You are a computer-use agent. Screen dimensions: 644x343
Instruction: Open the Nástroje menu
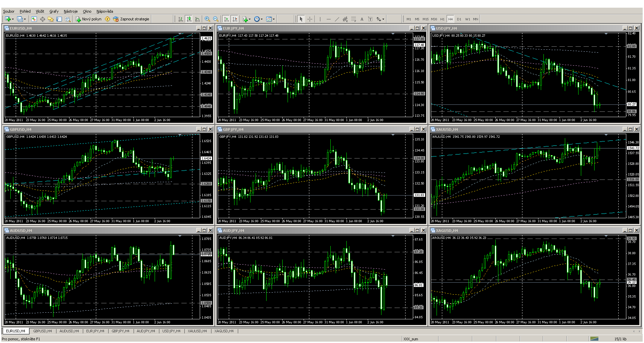click(x=70, y=11)
